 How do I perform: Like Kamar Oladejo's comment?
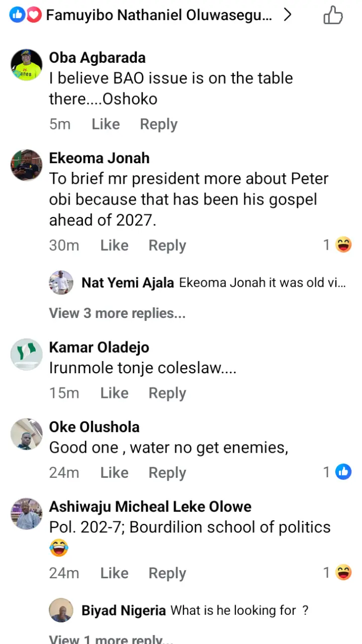[x=114, y=393]
